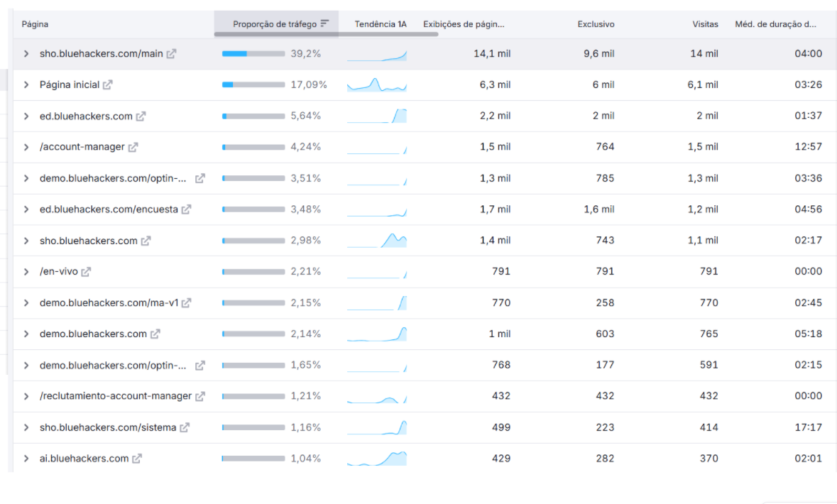Click the 17:17 duration value
The height and width of the screenshot is (504, 837).
tap(808, 427)
